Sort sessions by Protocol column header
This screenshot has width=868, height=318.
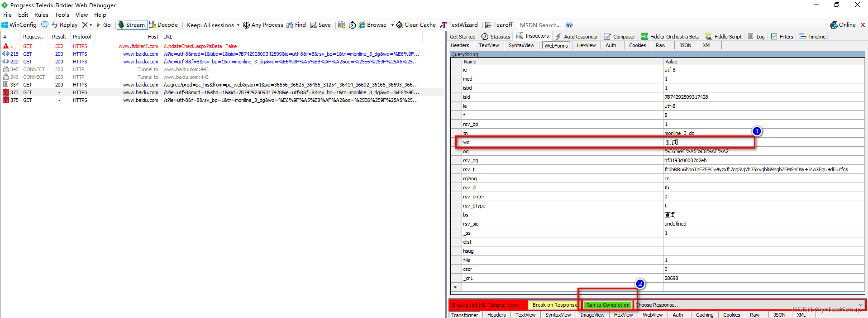(82, 37)
